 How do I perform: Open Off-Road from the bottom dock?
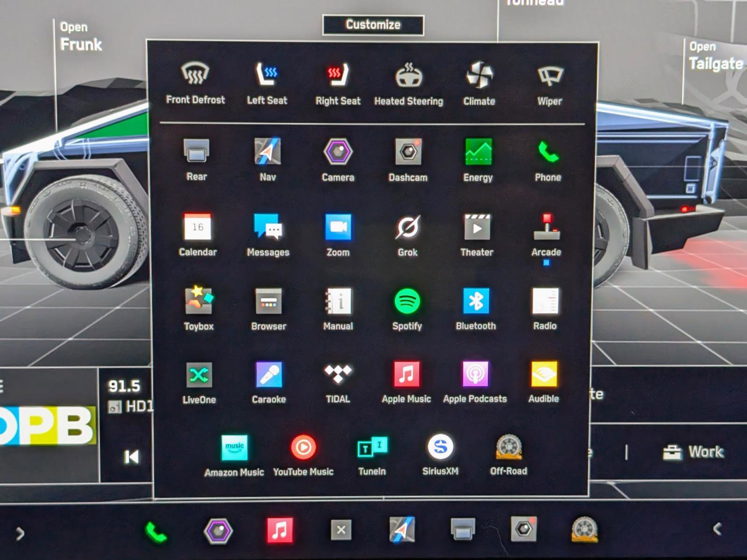point(584,529)
